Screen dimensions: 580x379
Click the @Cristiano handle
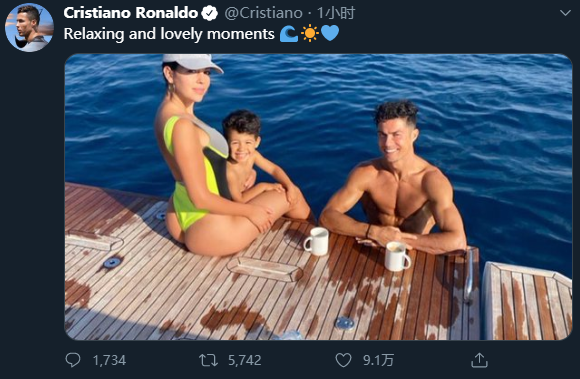click(x=263, y=13)
